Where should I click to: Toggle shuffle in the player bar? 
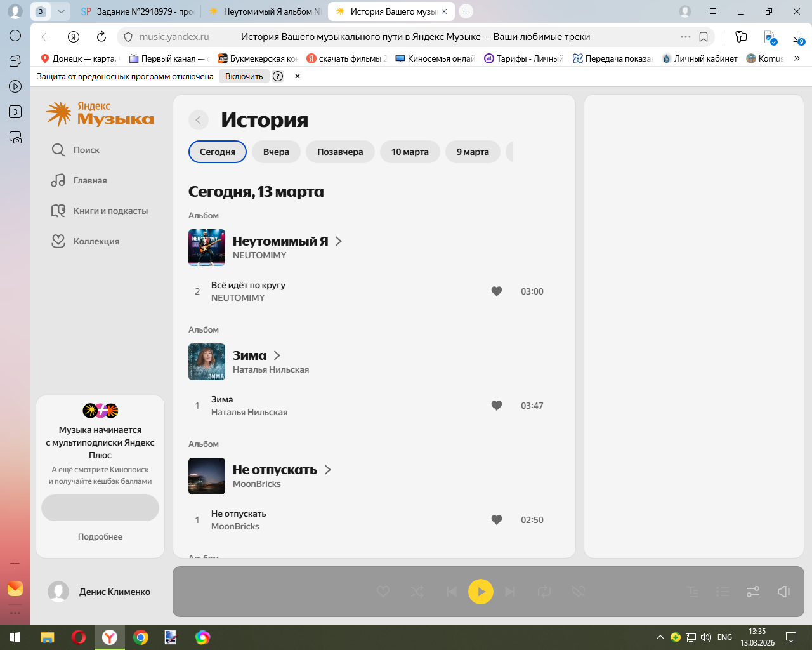417,592
